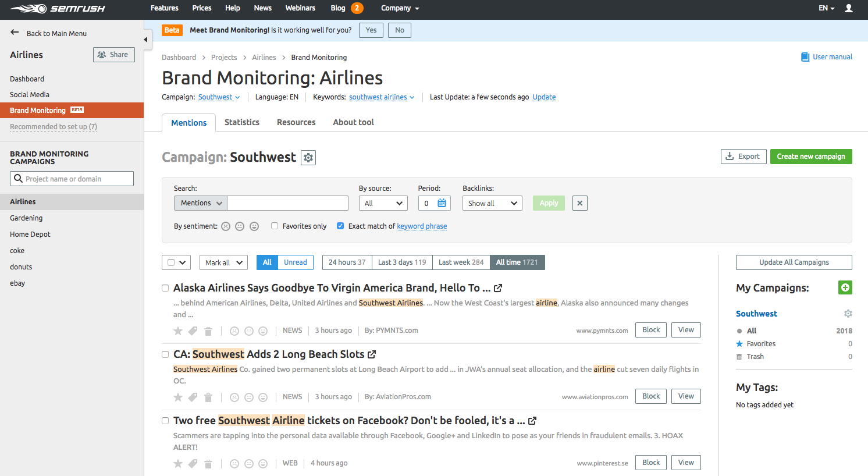868x476 pixels.
Task: Trash the Two free Southwest mention
Action: pos(208,464)
